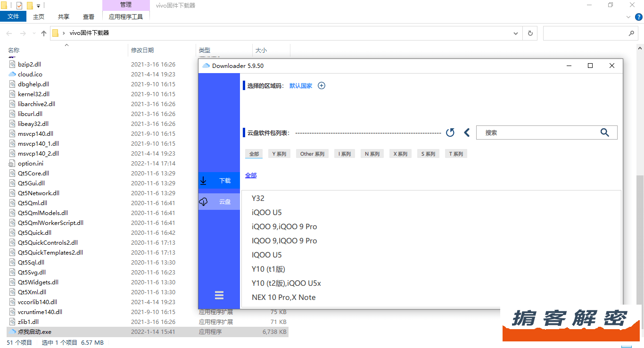Switch to the 主页 ribbon tab
The height and width of the screenshot is (348, 644).
pyautogui.click(x=39, y=17)
